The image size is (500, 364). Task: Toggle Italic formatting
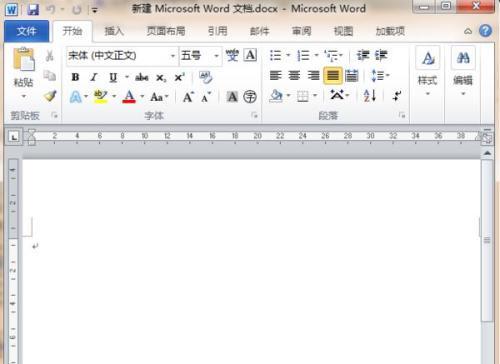coord(94,77)
